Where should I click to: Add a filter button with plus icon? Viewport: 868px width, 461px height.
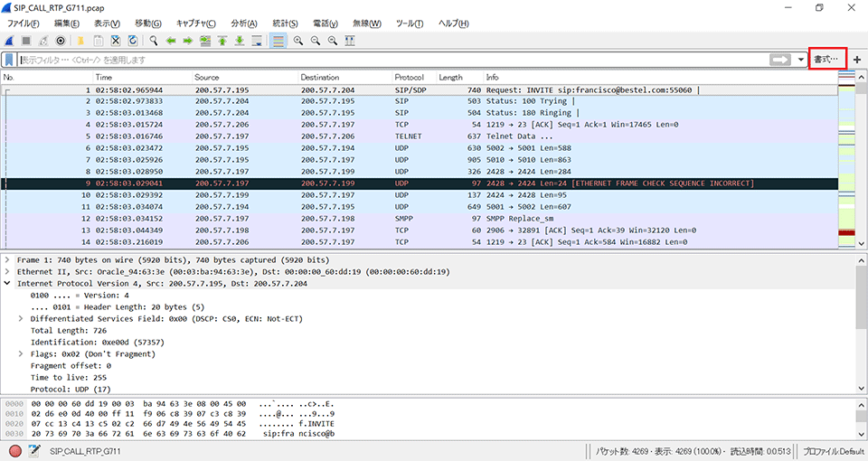point(856,60)
